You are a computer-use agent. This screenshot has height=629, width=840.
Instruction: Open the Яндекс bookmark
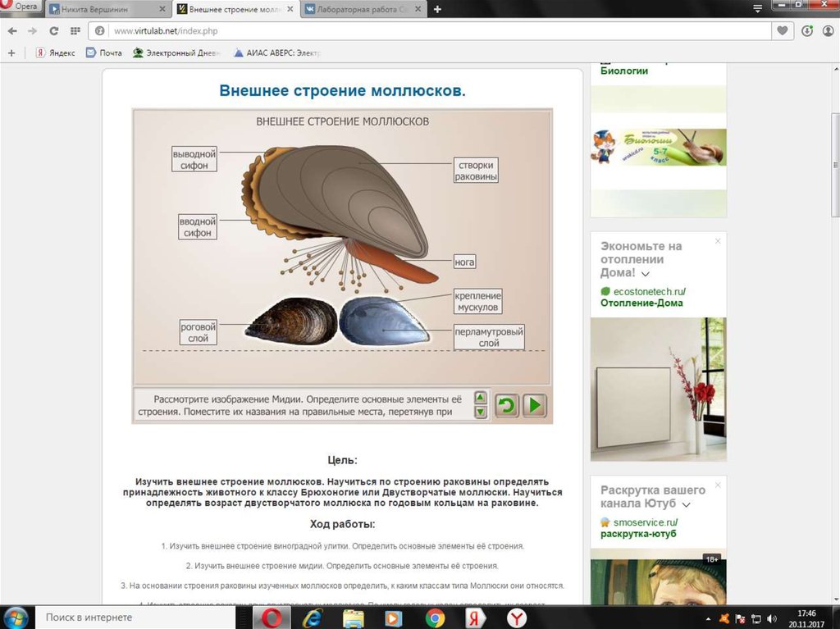[55, 52]
